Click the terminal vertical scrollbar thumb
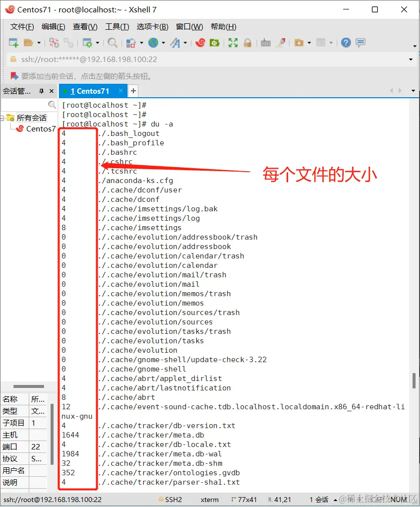420x507 pixels. (414, 380)
